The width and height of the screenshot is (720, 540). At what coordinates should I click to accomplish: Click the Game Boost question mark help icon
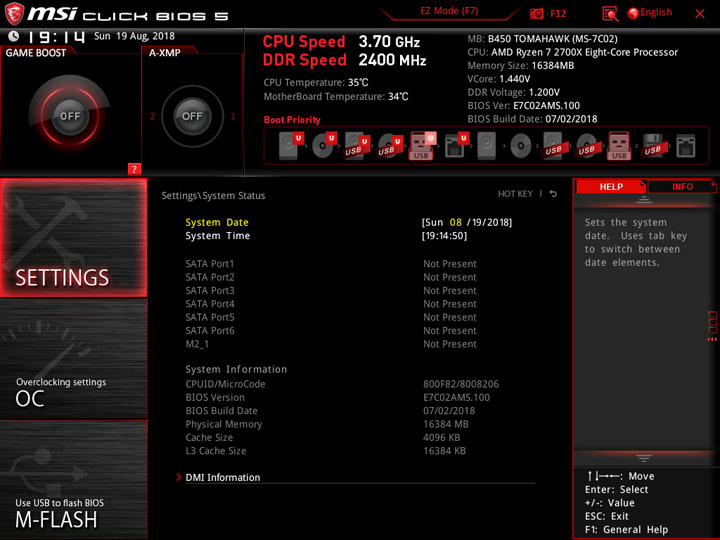pos(134,169)
